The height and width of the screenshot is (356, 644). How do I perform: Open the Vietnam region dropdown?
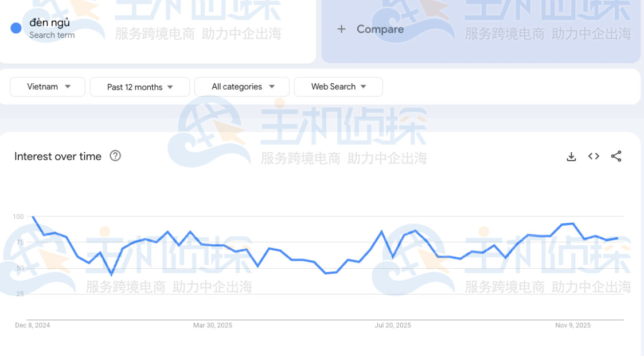(47, 87)
